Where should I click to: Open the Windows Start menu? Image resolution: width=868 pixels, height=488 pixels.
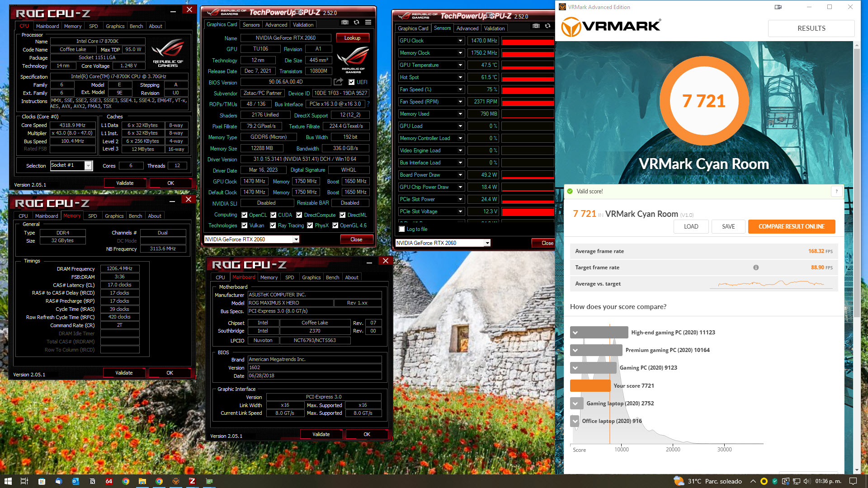click(x=8, y=481)
